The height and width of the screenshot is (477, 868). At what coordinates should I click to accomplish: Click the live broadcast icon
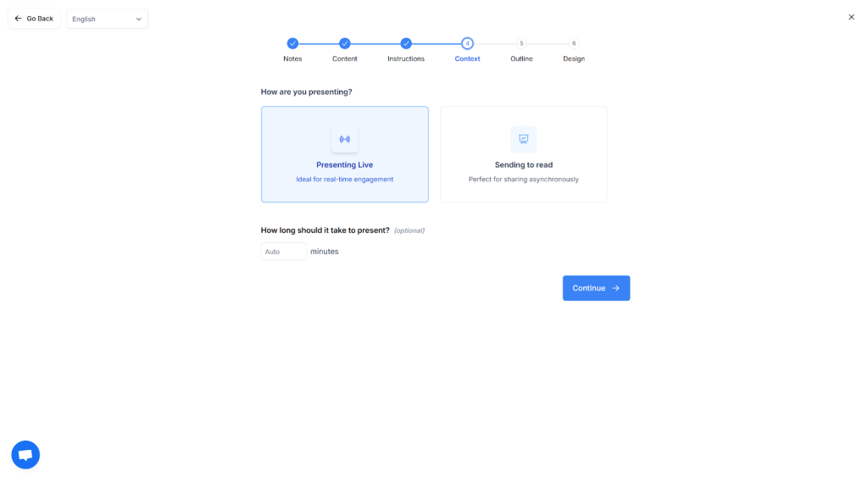(x=344, y=139)
